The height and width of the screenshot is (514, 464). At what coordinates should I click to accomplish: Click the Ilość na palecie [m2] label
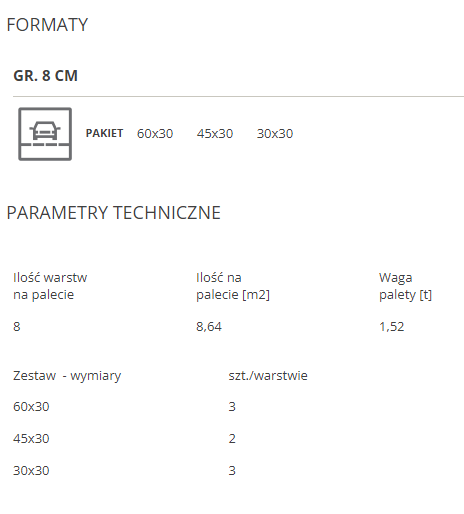(x=233, y=286)
